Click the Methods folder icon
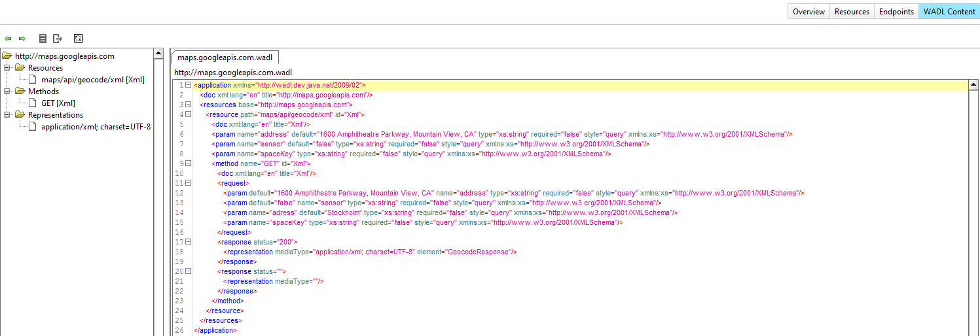The width and height of the screenshot is (980, 336). (20, 92)
